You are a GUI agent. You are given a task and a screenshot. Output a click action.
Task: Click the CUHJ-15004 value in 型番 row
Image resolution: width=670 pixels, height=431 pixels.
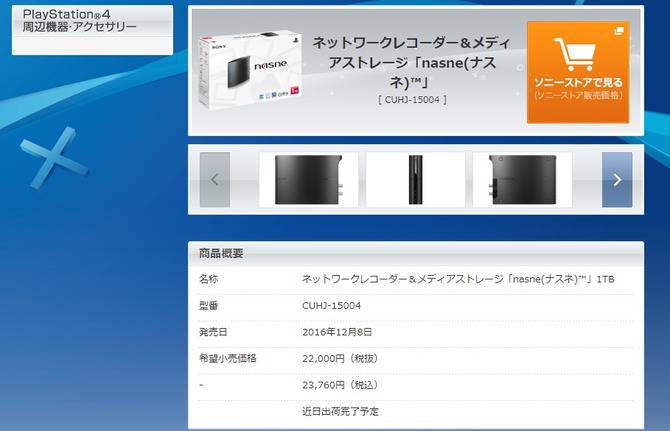[x=331, y=306]
